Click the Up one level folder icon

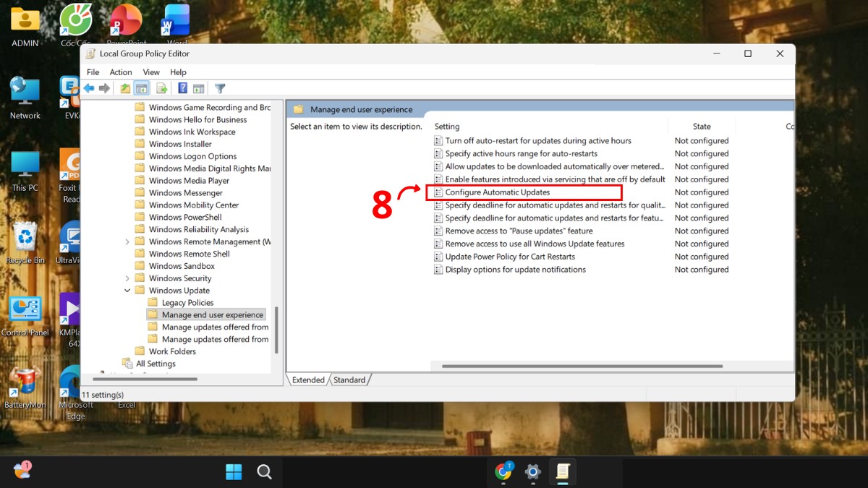click(124, 88)
